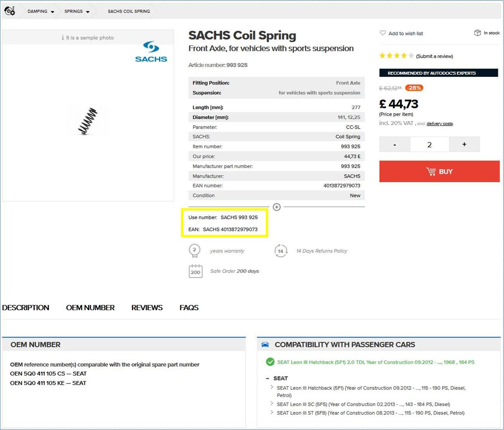Click the SACHS brand logo
This screenshot has width=504, height=430.
pyautogui.click(x=151, y=52)
